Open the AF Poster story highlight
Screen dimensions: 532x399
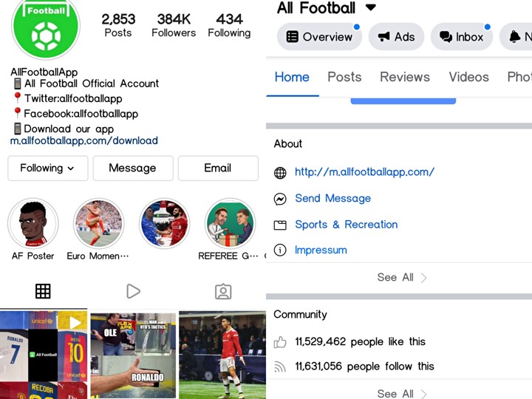click(33, 224)
